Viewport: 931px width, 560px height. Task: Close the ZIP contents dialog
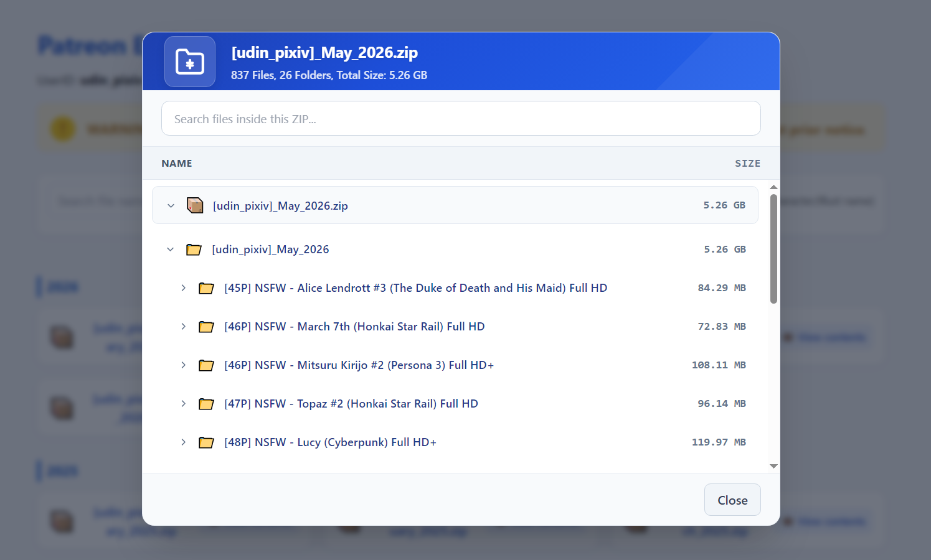(x=732, y=500)
